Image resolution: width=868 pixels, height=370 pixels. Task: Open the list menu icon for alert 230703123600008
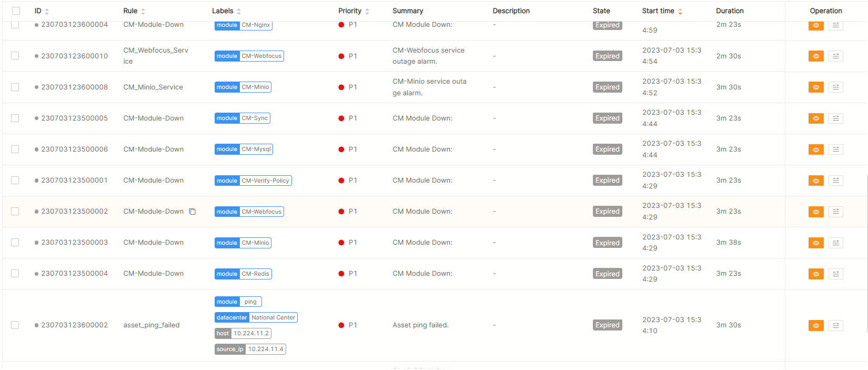[835, 87]
